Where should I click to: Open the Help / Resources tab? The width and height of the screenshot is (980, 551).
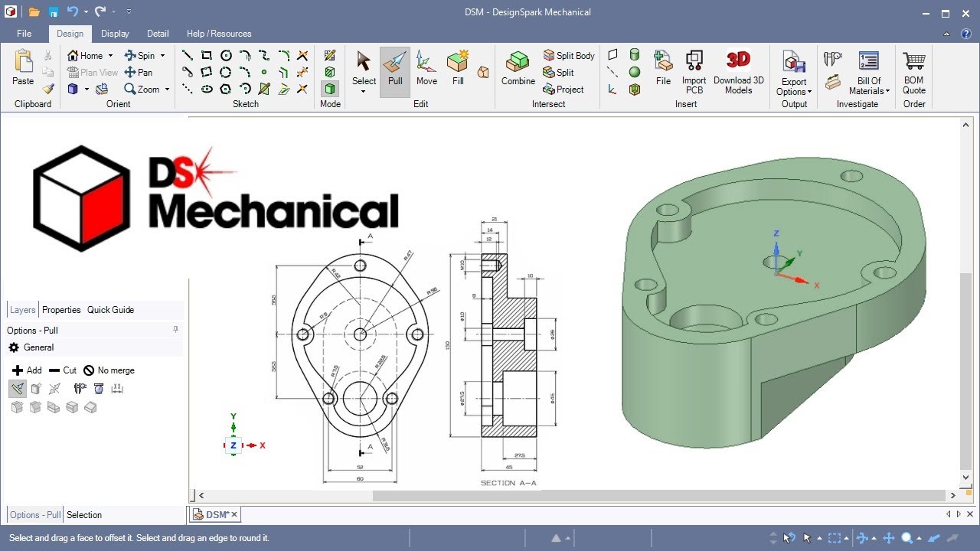pyautogui.click(x=219, y=34)
